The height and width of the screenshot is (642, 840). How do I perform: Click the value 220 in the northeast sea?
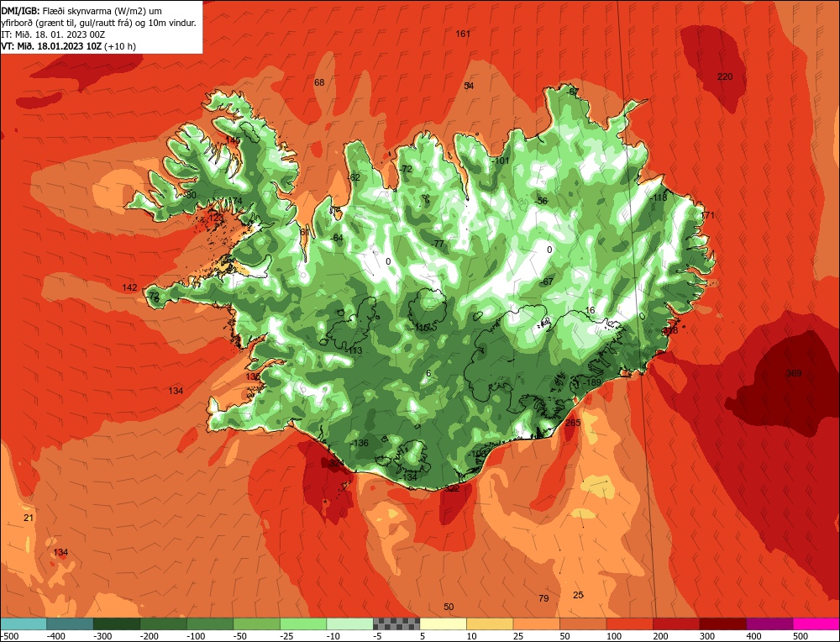pos(725,76)
